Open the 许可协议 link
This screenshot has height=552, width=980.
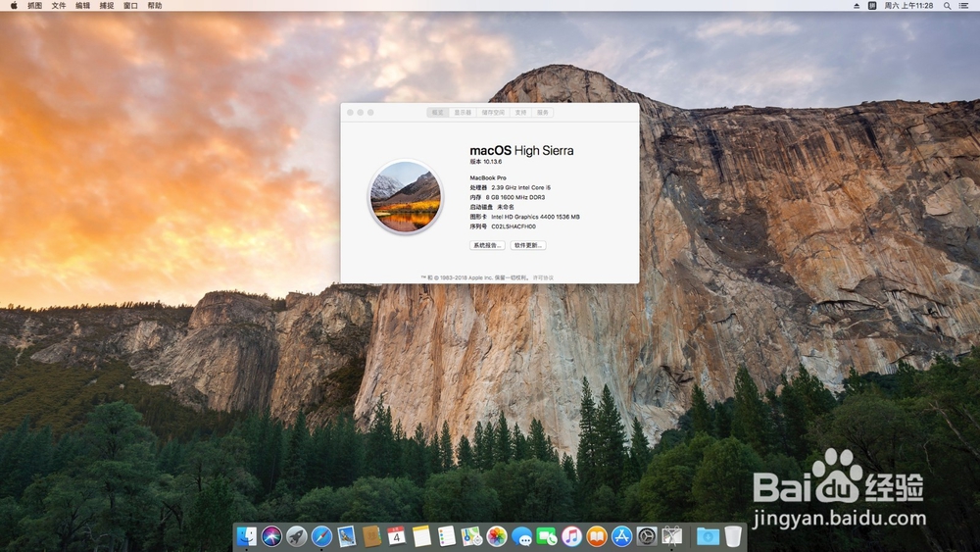[543, 277]
